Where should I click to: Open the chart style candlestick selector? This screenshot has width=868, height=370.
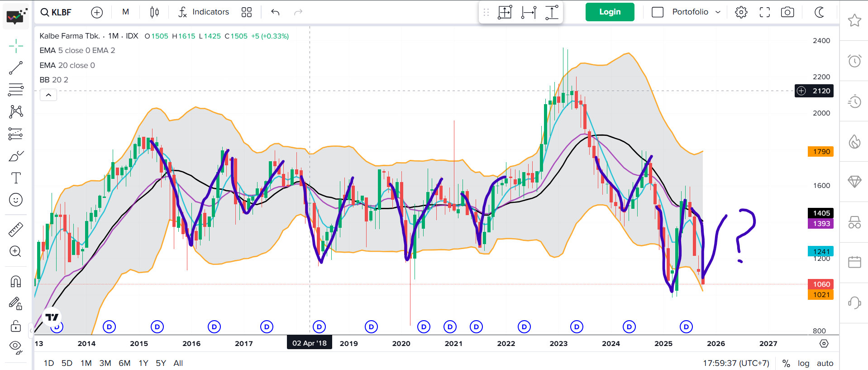point(154,12)
